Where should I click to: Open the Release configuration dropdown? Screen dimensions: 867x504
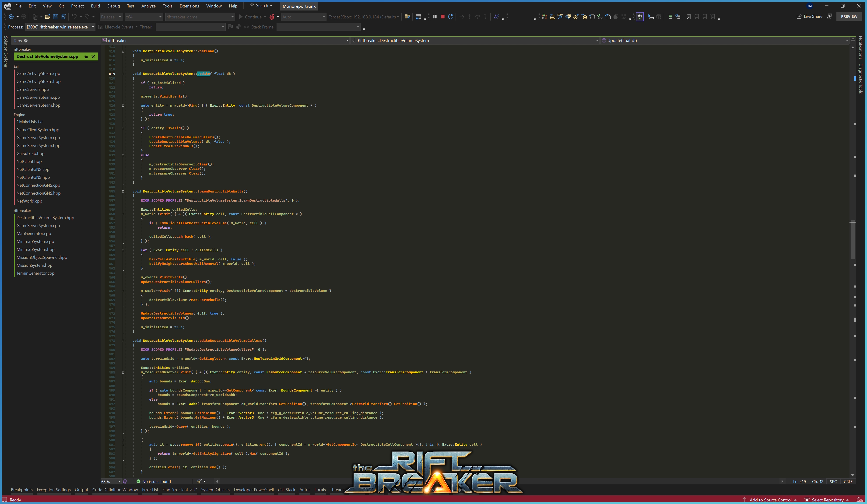pyautogui.click(x=111, y=17)
